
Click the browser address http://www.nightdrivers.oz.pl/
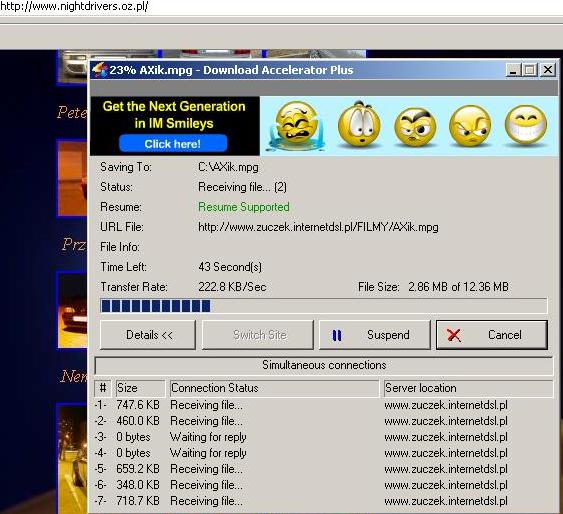(74, 6)
